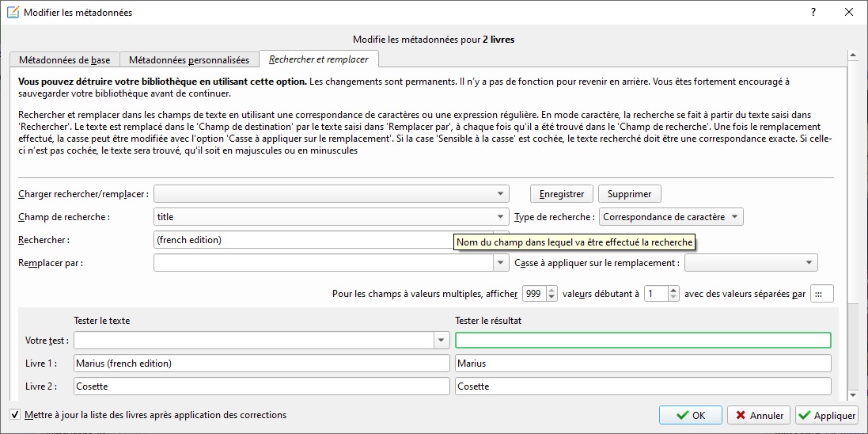Viewport: 868px width, 434px height.
Task: Click the red X Annuler button
Action: tap(758, 415)
